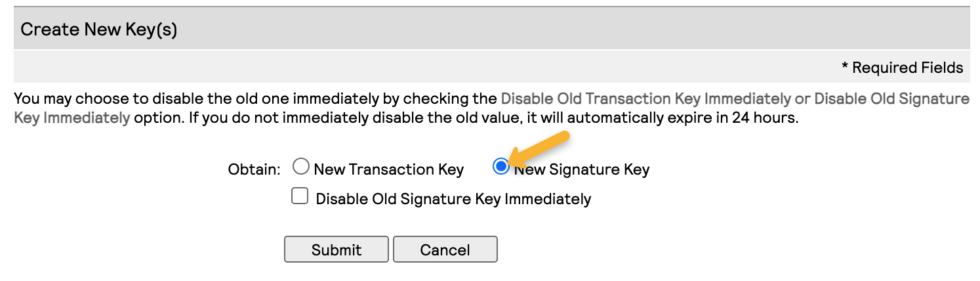Click the "Required Fields" note text
This screenshot has height=281, width=980.
pos(908,68)
